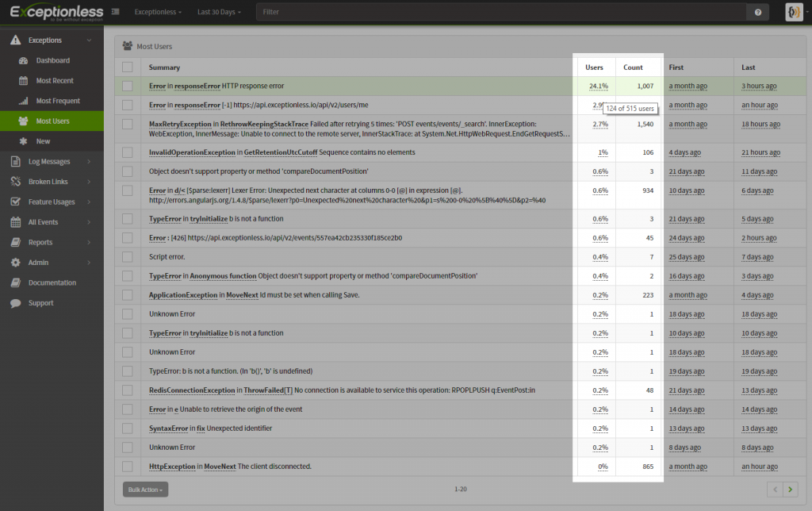
Task: Open the ApplicationException stack link
Action: 183,295
